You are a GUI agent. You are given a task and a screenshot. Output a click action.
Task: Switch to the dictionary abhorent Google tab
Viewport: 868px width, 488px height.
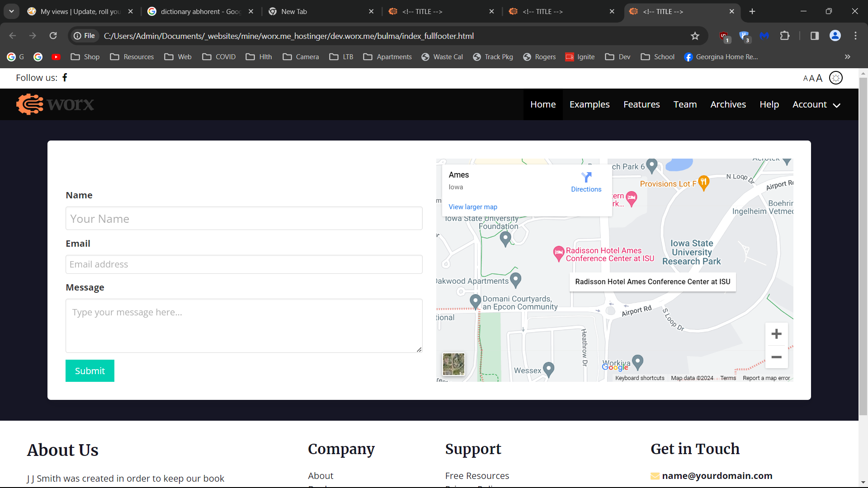(200, 11)
